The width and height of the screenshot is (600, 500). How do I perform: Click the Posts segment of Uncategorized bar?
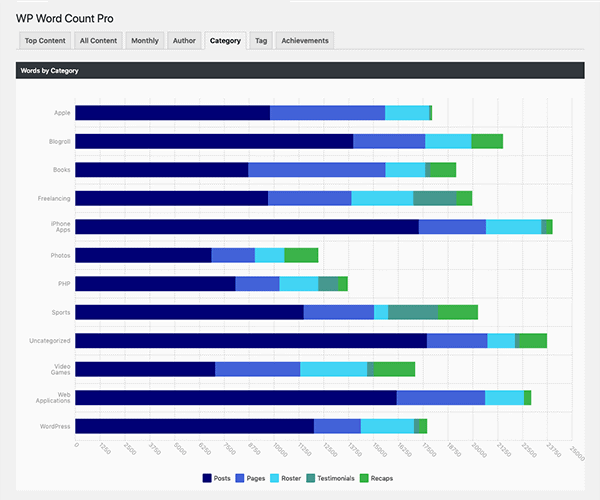[251, 341]
